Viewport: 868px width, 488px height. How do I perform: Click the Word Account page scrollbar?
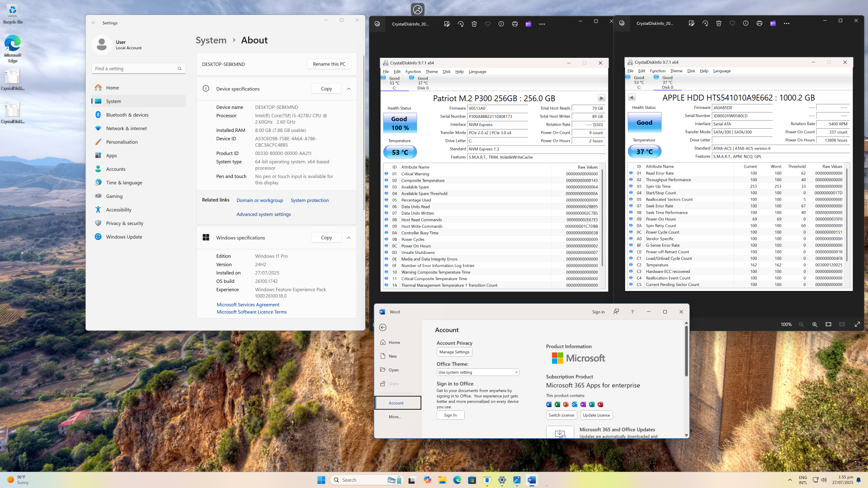[686, 351]
